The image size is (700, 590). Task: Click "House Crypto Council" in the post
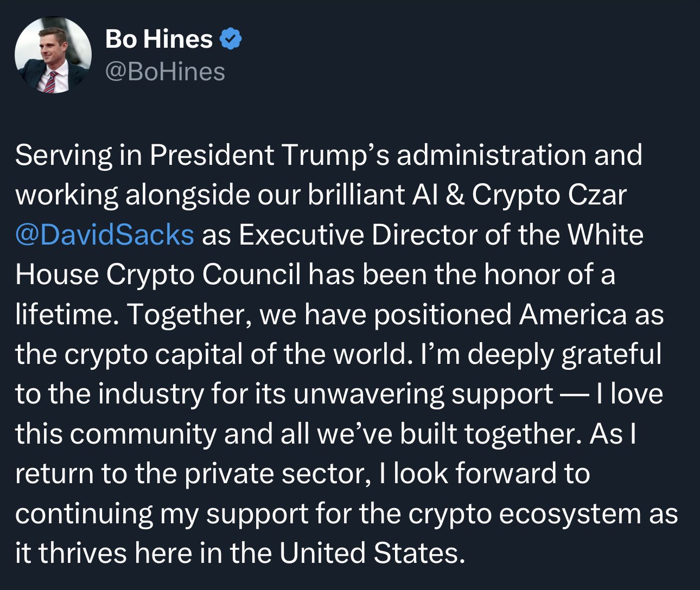(158, 275)
